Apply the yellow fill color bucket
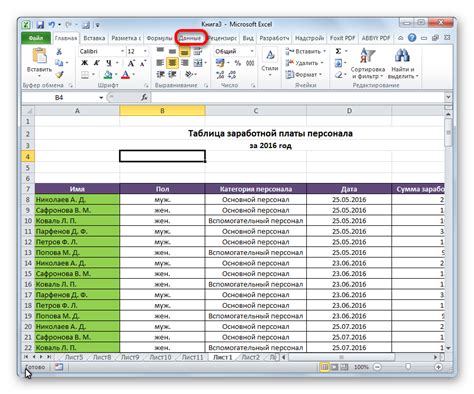 click(x=108, y=75)
